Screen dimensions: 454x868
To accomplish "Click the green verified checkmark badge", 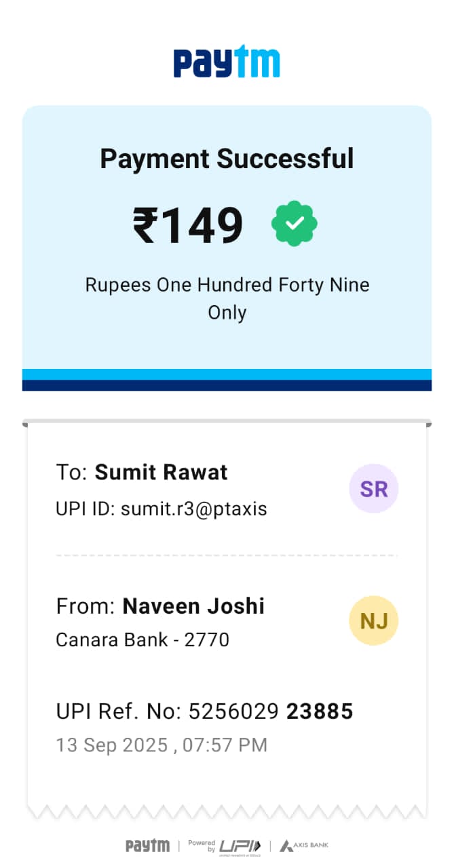I will click(x=295, y=224).
